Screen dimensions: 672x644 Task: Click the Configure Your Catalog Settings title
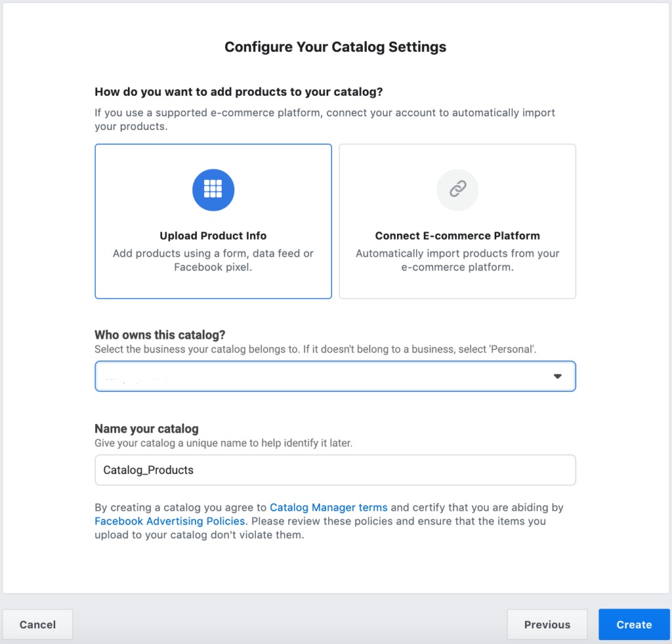coord(335,47)
